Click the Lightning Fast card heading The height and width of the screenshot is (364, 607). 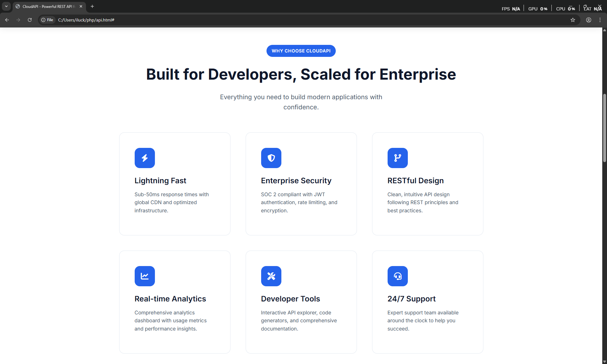tap(160, 181)
